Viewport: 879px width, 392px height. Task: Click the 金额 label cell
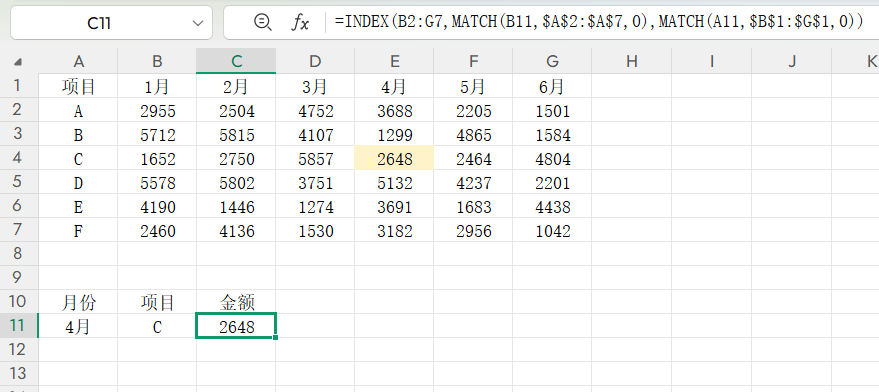point(236,302)
